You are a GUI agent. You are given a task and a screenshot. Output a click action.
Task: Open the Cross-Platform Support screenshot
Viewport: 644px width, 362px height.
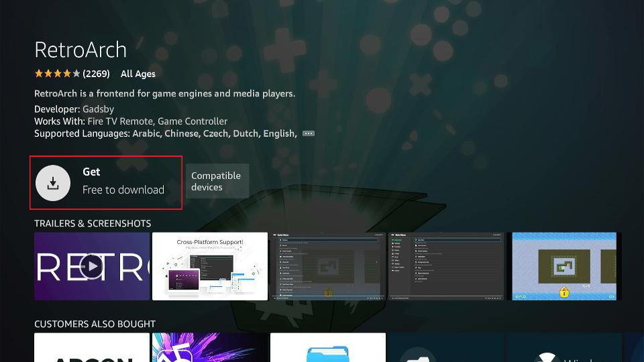click(x=210, y=266)
